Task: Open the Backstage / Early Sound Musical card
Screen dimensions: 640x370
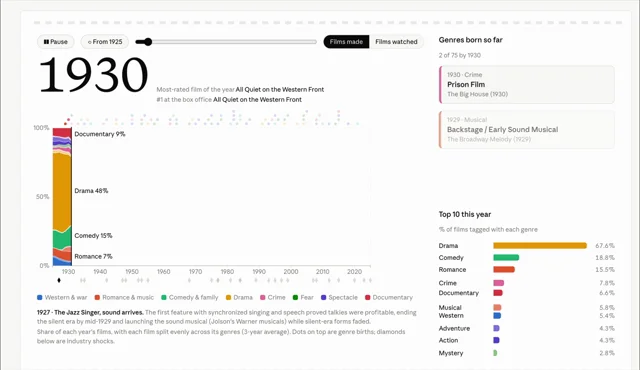Action: [527, 129]
